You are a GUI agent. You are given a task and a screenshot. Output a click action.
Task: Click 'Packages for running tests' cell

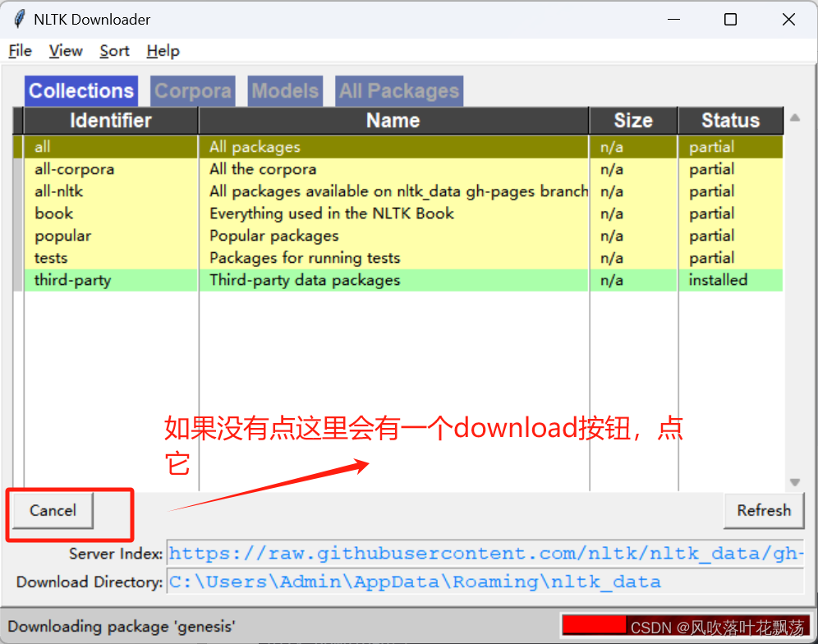click(393, 258)
